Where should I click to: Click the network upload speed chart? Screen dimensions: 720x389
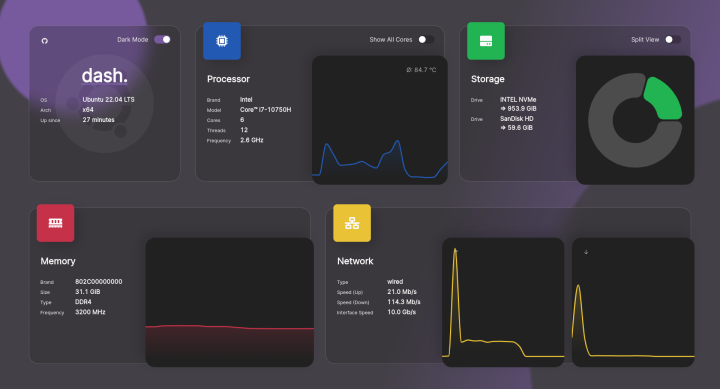(x=503, y=302)
